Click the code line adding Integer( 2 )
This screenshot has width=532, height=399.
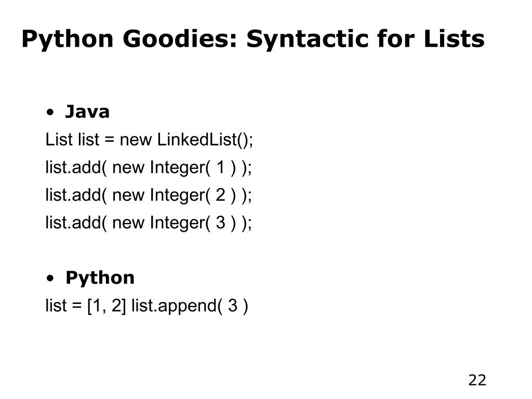click(x=149, y=195)
